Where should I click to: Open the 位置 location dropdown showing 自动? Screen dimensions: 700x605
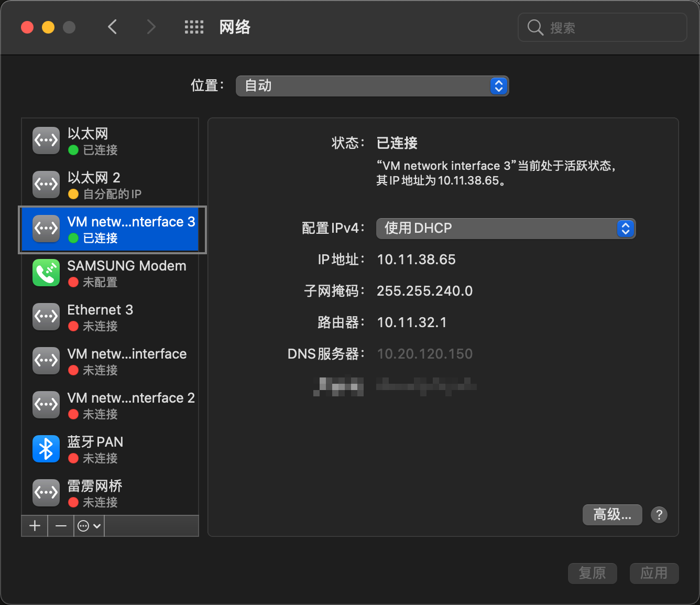[x=372, y=85]
